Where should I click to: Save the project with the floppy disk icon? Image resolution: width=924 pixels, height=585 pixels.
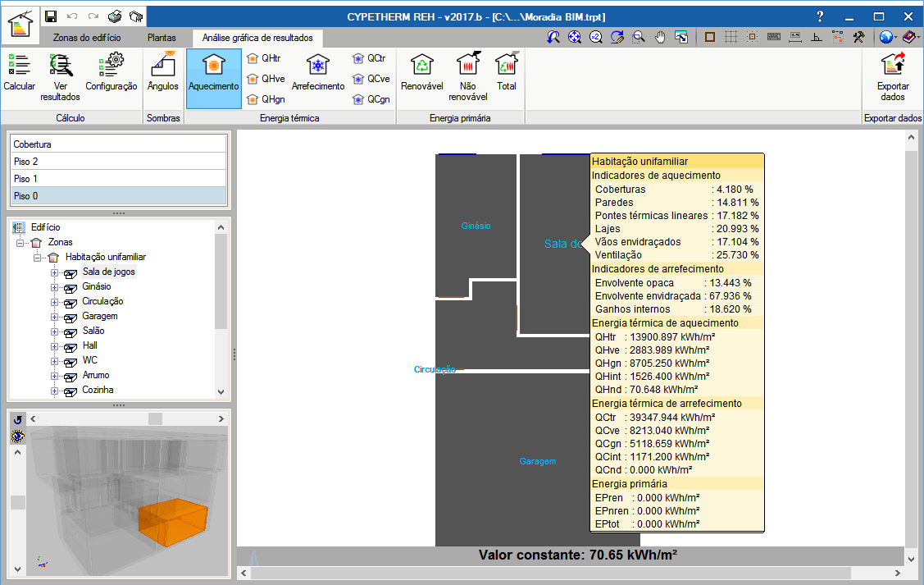pyautogui.click(x=51, y=16)
